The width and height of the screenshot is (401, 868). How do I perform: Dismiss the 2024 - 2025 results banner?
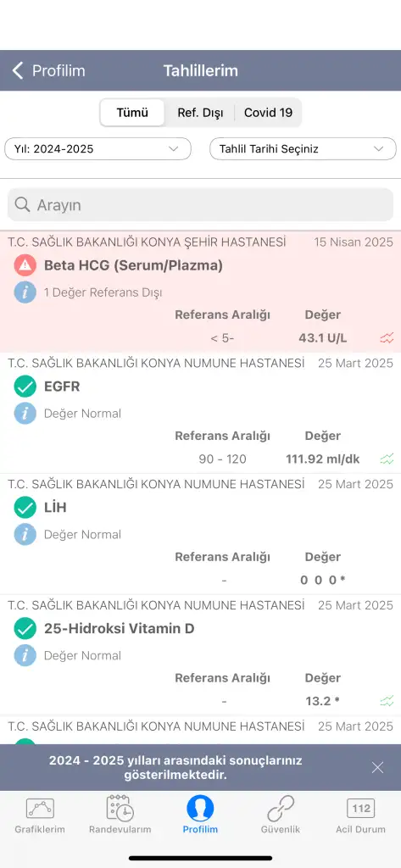pos(378,767)
